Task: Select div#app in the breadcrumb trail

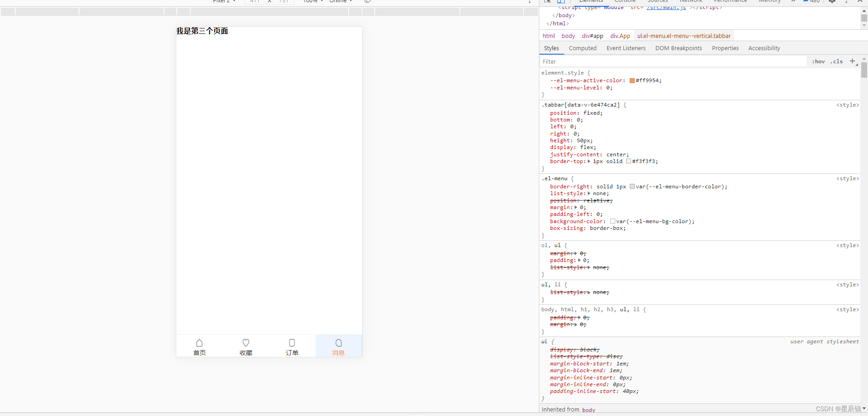Action: tap(593, 36)
